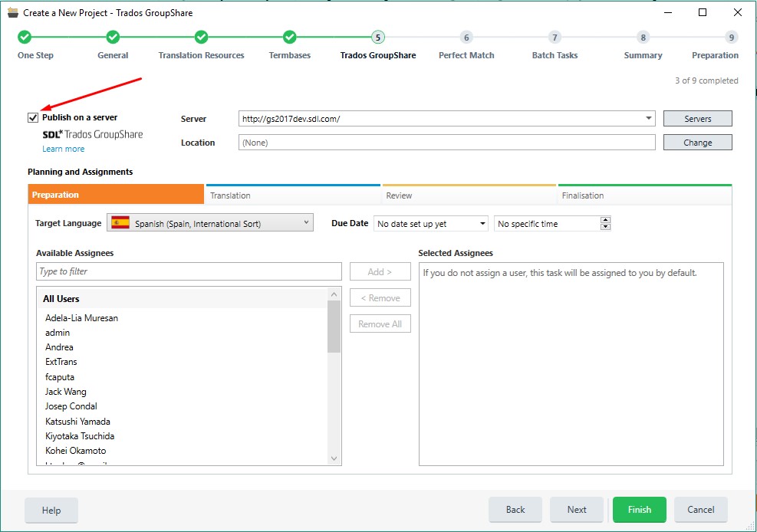Click the Translation Resources step label
The image size is (757, 532).
coord(201,55)
